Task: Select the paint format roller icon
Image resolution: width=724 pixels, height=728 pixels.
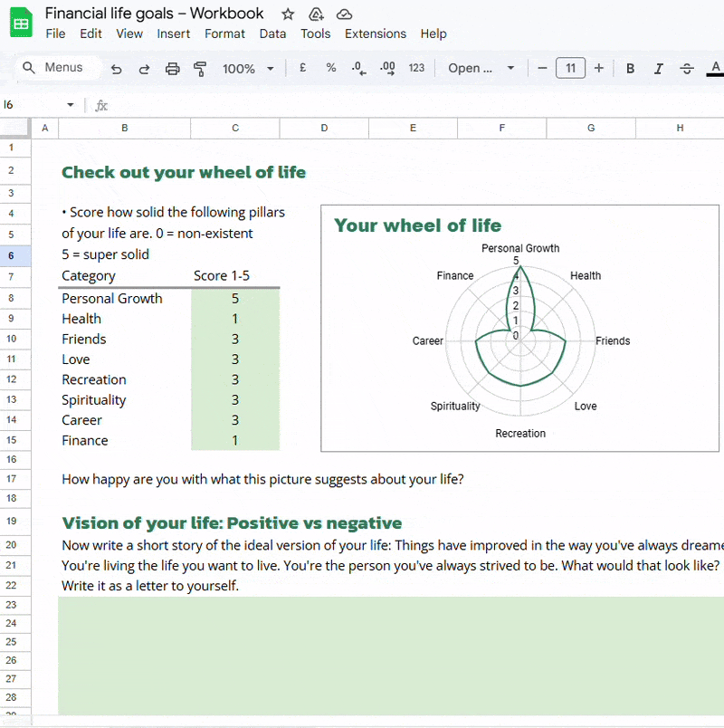Action: (x=200, y=69)
